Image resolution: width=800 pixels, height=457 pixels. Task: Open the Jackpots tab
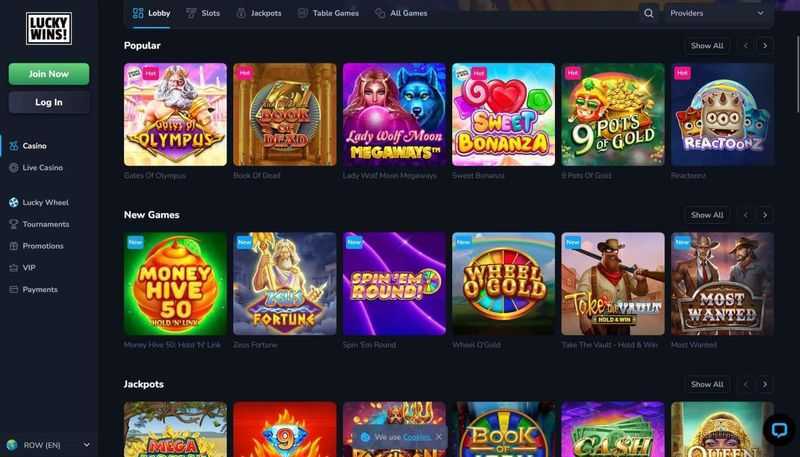pyautogui.click(x=259, y=13)
